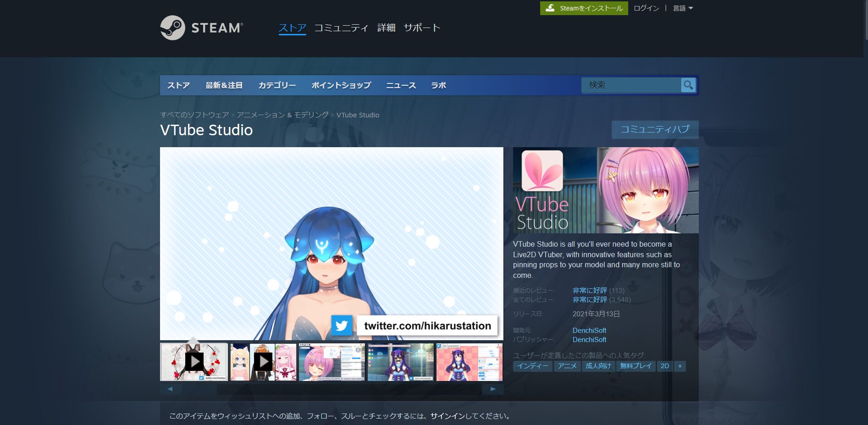Click the developer DenchiSoft link
The height and width of the screenshot is (425, 868).
(589, 330)
